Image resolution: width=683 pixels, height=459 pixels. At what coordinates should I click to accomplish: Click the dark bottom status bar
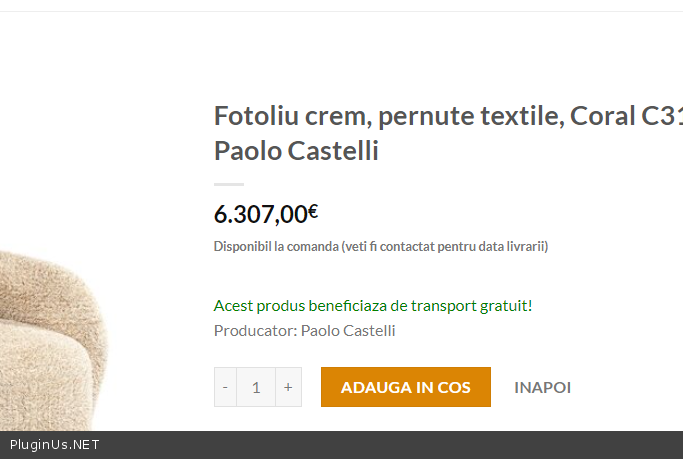pyautogui.click(x=400, y=445)
